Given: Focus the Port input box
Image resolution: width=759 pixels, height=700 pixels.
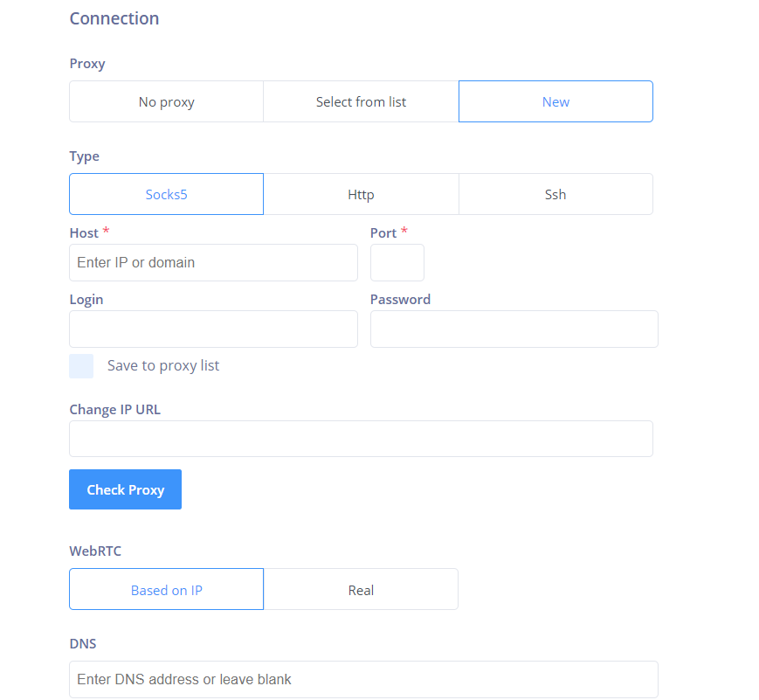Looking at the screenshot, I should [397, 262].
